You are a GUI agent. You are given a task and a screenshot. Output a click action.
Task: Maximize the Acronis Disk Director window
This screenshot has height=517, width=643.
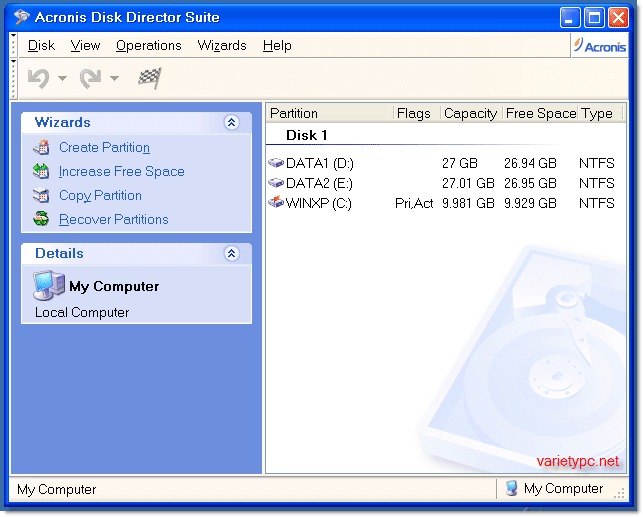[x=594, y=18]
